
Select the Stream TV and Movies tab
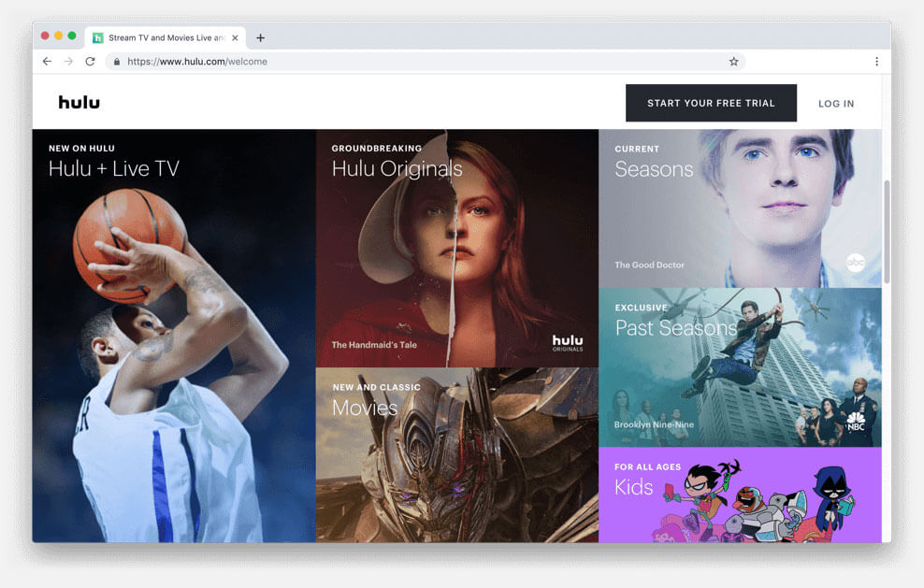166,37
